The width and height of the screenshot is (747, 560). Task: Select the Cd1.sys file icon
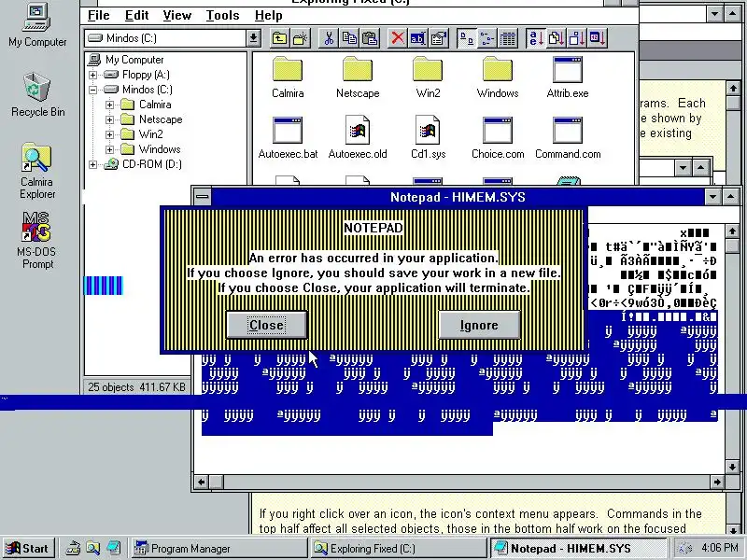click(428, 138)
